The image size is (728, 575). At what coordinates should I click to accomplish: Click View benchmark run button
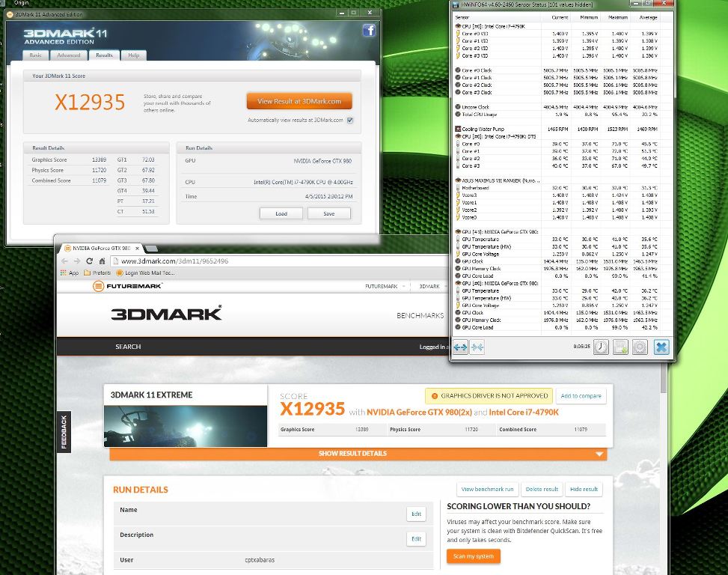[487, 490]
